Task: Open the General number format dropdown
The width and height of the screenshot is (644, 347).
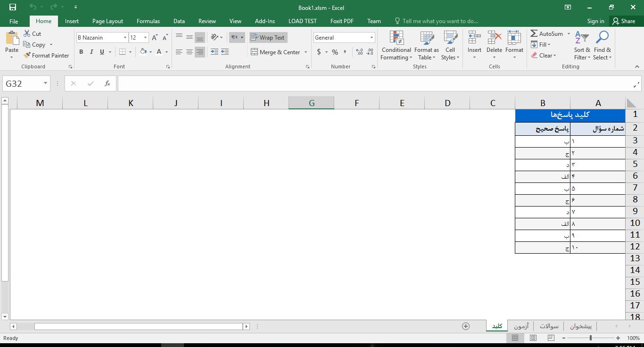Action: [372, 38]
